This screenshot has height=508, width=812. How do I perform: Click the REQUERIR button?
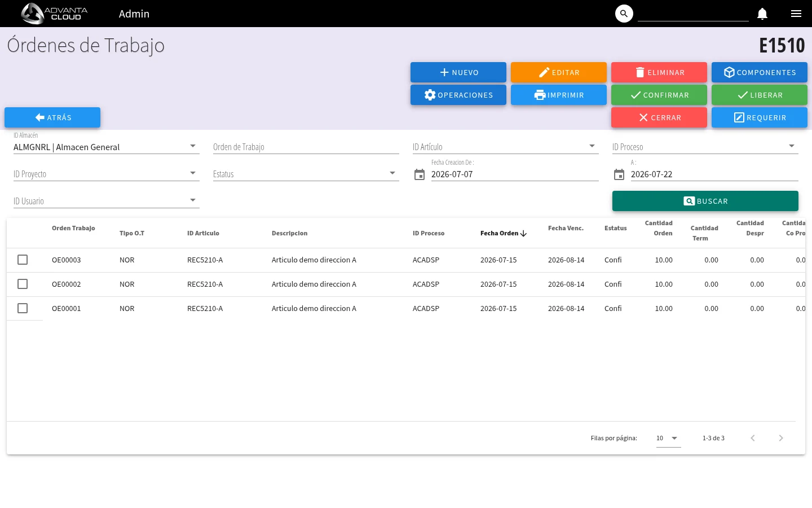click(x=760, y=117)
